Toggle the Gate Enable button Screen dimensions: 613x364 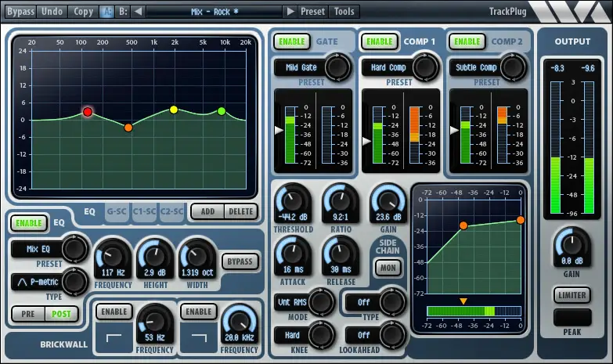[292, 41]
